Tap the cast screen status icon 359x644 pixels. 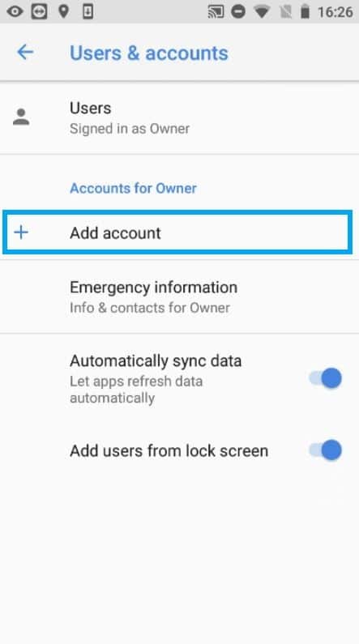click(x=216, y=12)
